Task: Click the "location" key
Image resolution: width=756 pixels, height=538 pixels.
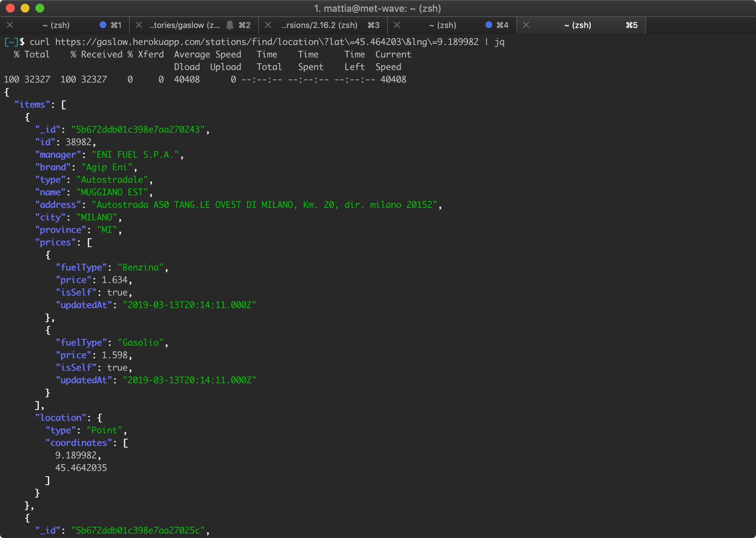Action: pos(60,418)
